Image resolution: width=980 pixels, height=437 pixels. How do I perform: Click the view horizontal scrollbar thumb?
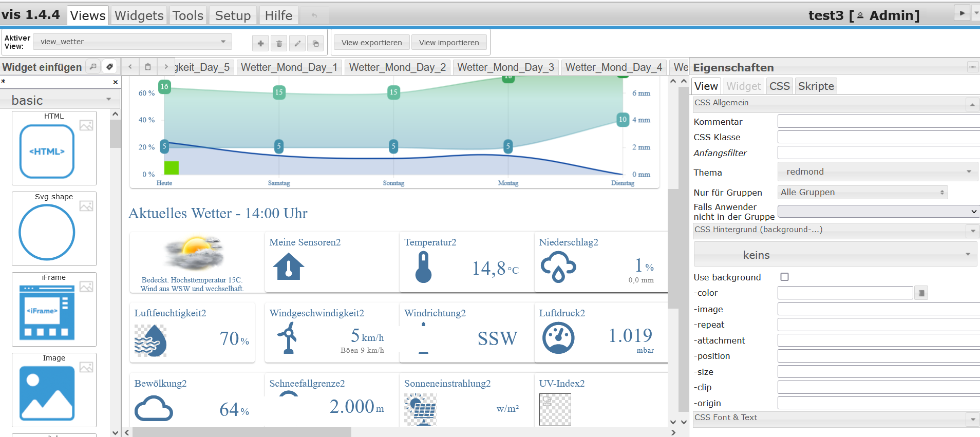pos(241,432)
